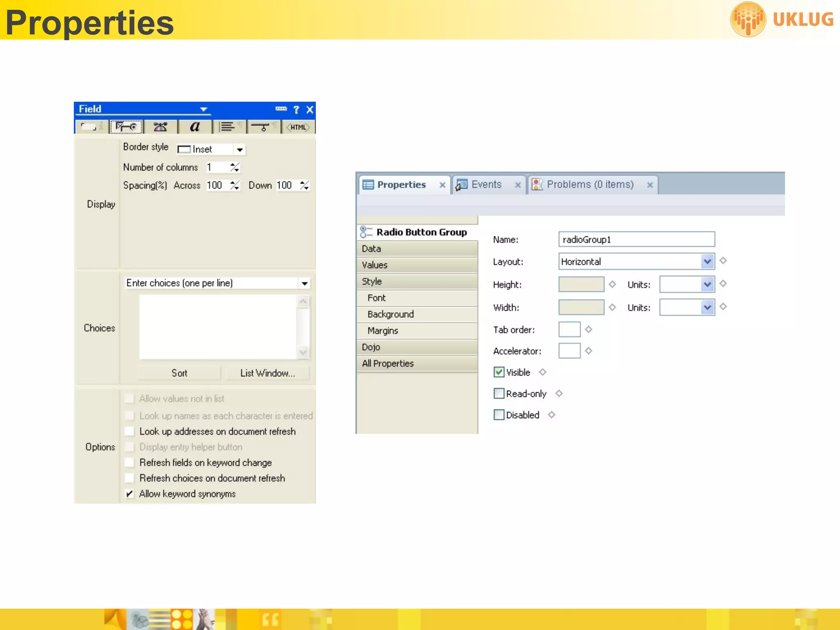This screenshot has height=630, width=840.
Task: Expand the Enter choices dropdown
Action: (x=304, y=283)
